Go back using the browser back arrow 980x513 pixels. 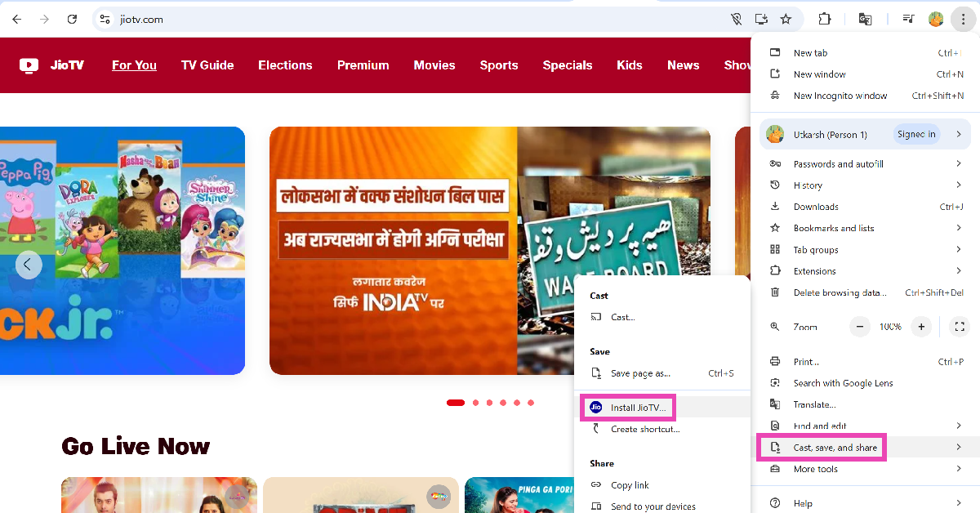click(16, 19)
